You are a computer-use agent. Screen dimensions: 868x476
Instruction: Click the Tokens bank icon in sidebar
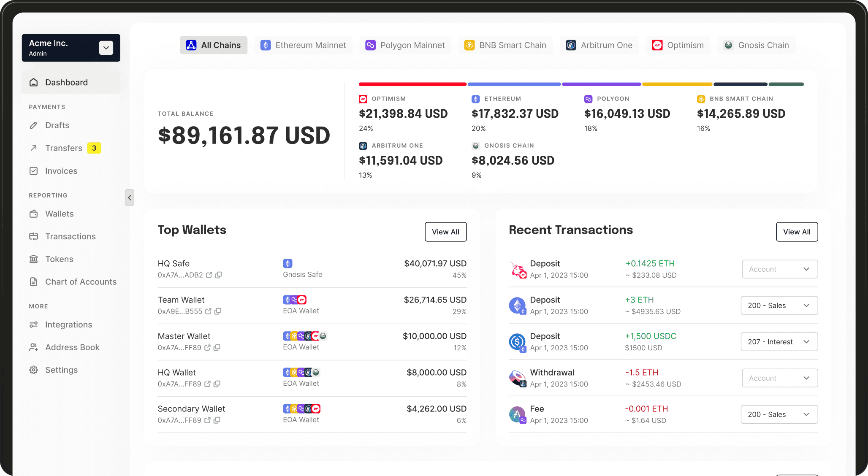[x=34, y=259]
